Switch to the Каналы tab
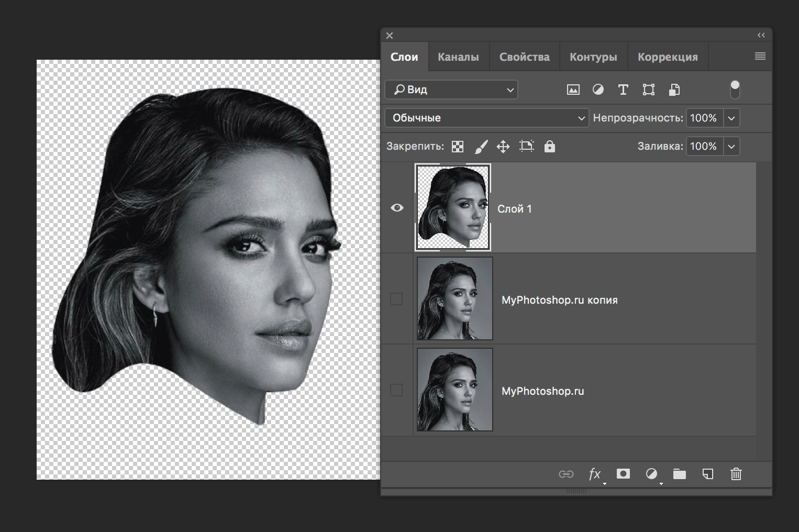Screen dimensions: 799x532 458,57
